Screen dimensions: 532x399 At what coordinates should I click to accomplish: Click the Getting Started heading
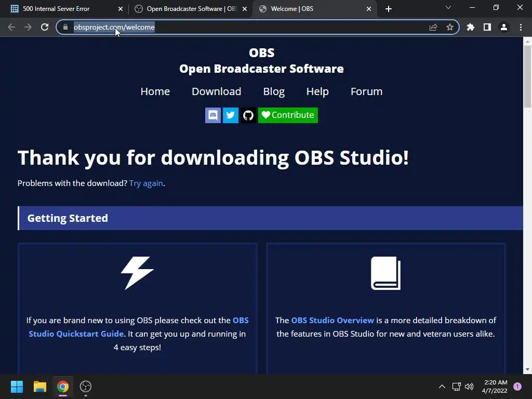(x=68, y=218)
